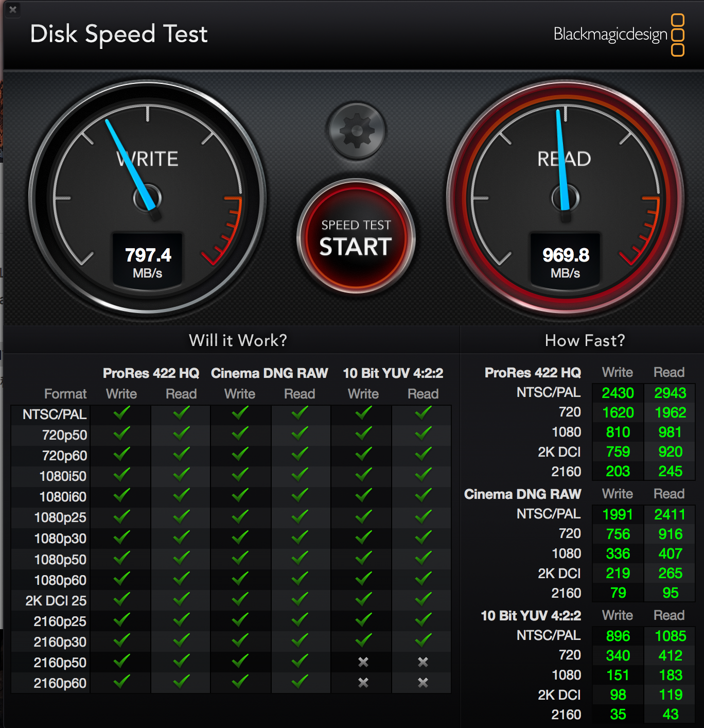This screenshot has height=728, width=704.
Task: Click the 1080i60 10 Bit YUV Read checkmark
Action: [x=424, y=495]
